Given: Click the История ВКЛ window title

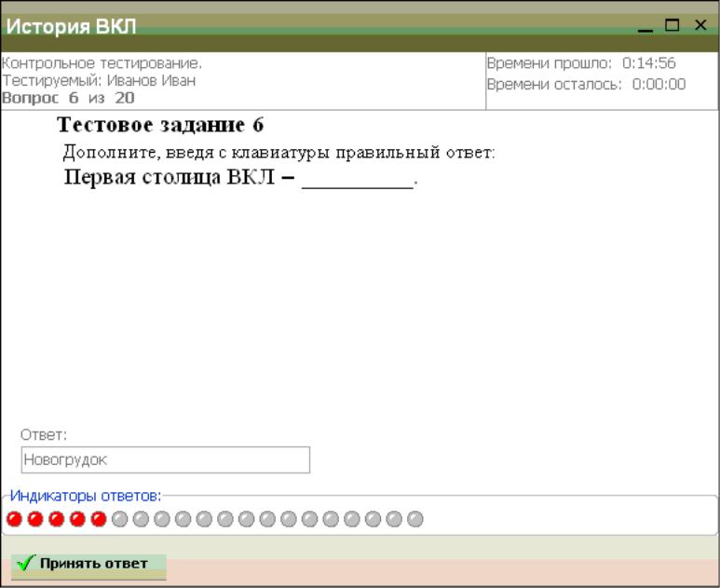Looking at the screenshot, I should 71,26.
